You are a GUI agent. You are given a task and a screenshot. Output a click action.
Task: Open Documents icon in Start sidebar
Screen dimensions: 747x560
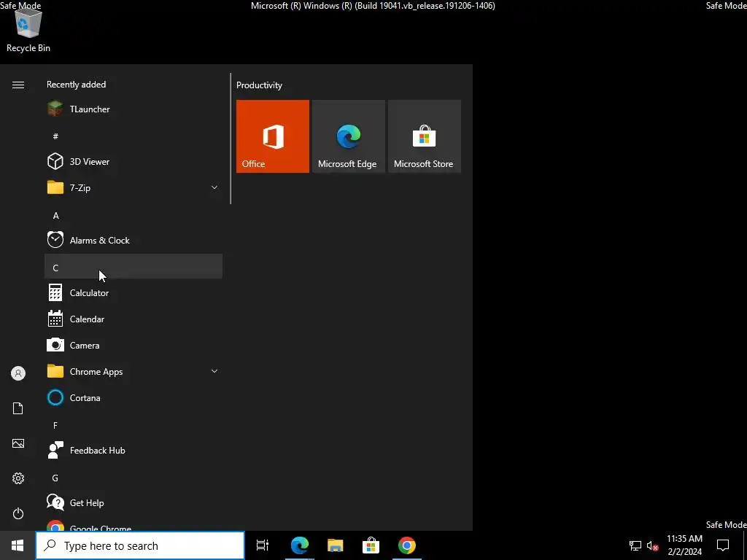coord(18,408)
